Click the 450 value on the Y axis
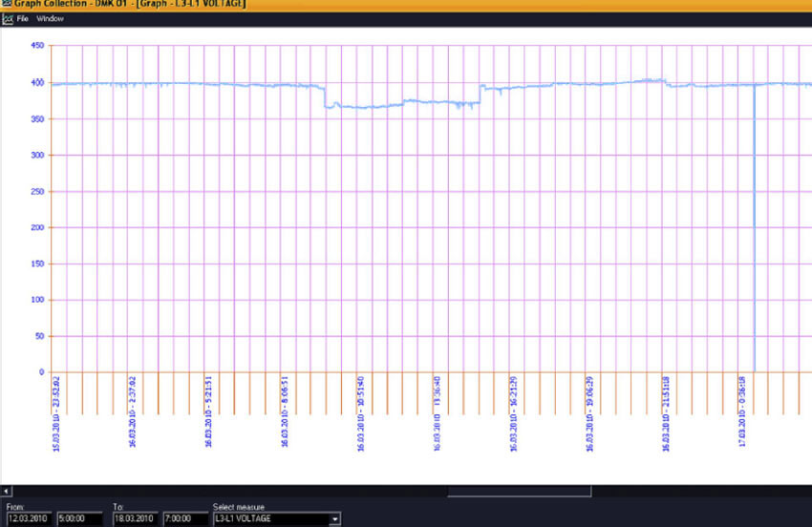 [37, 46]
